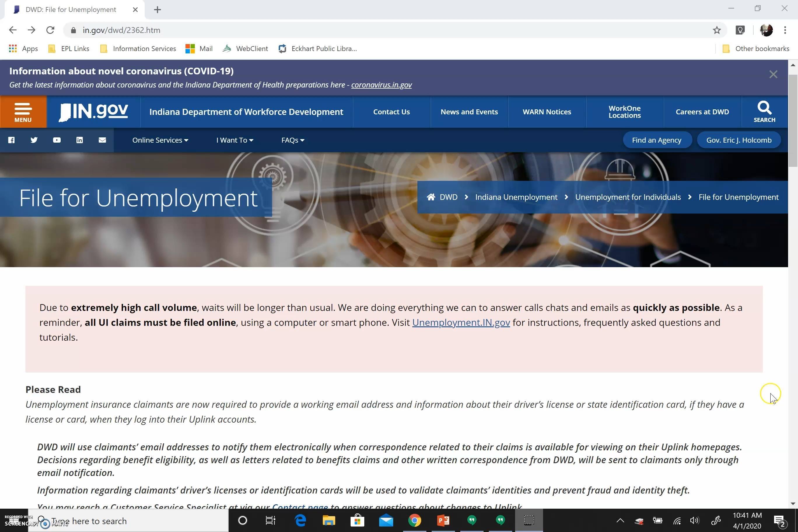
Task: Open the LinkedIn social icon
Action: coord(79,140)
